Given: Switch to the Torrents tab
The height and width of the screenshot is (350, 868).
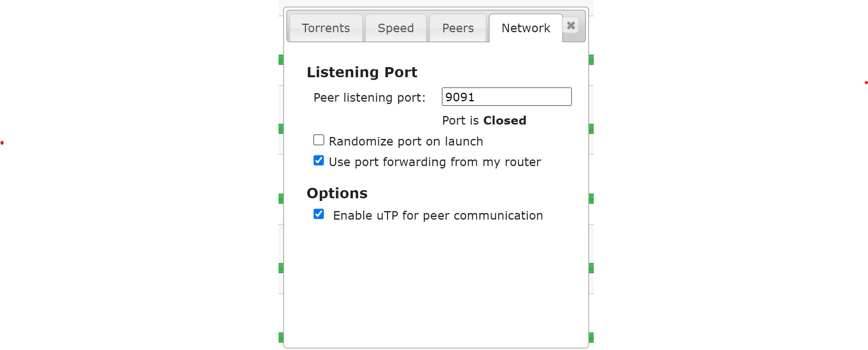Looking at the screenshot, I should (326, 28).
